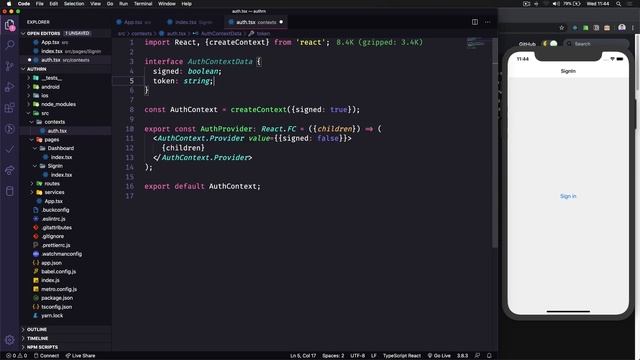
Task: Open the editor More Actions ellipsis
Action: pyautogui.click(x=487, y=22)
